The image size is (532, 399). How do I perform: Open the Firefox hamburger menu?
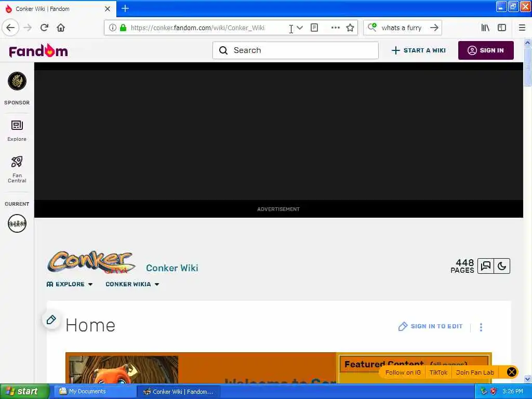522,28
